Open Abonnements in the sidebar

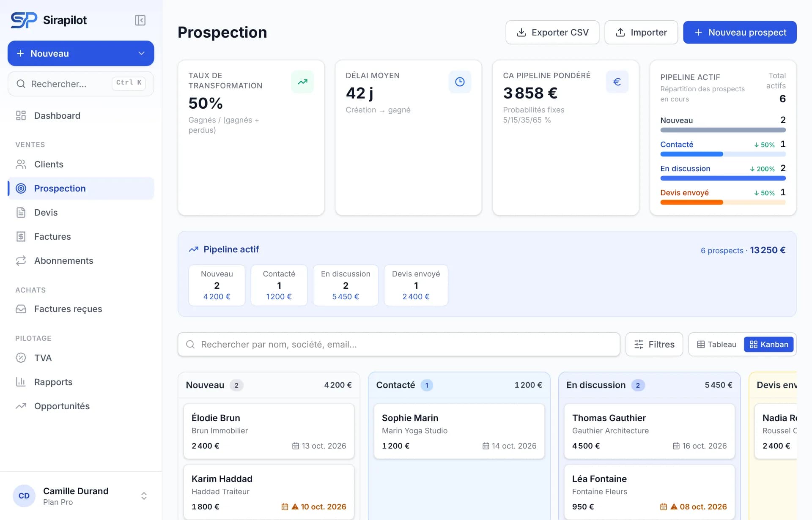(81, 260)
